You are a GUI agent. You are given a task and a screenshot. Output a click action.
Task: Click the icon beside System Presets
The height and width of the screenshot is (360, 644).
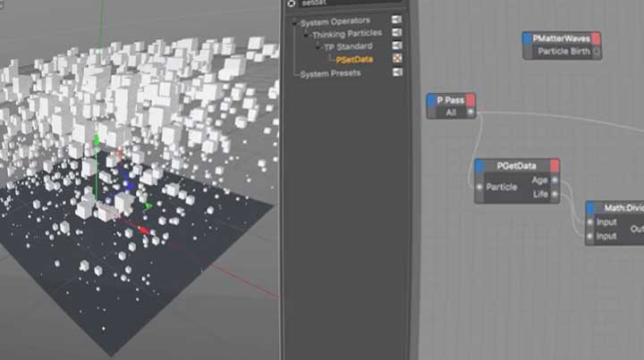(x=396, y=73)
